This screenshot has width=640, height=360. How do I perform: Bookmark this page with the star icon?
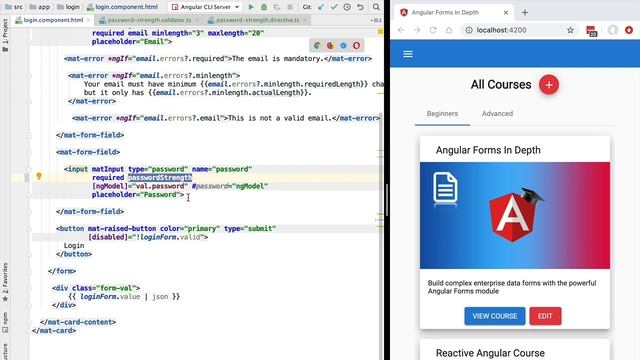(570, 30)
